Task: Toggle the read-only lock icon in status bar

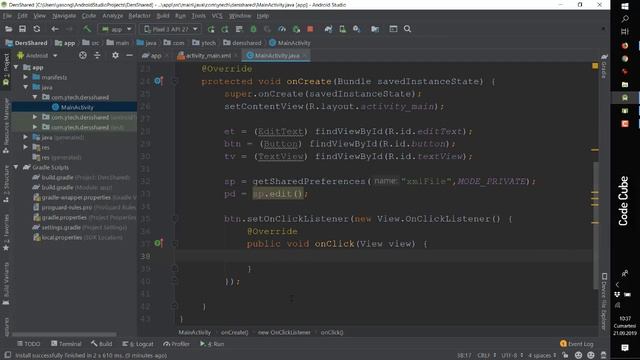Action: (x=565, y=356)
